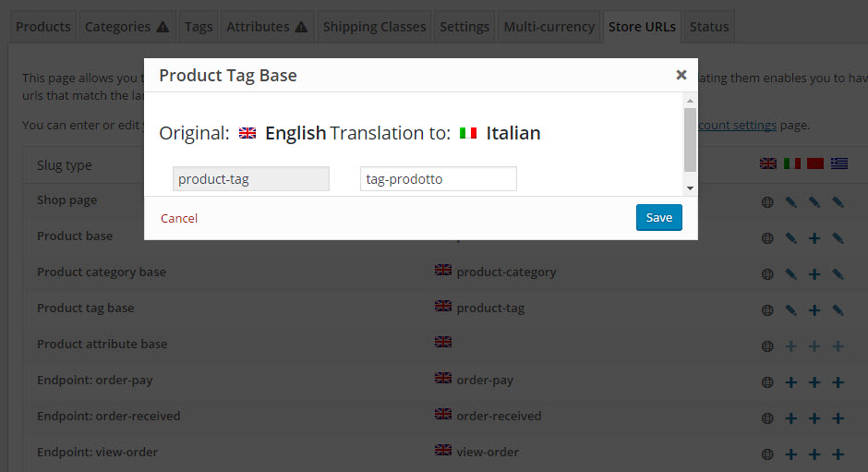The image size is (868, 472).
Task: Open the Categories tab
Action: point(127,27)
